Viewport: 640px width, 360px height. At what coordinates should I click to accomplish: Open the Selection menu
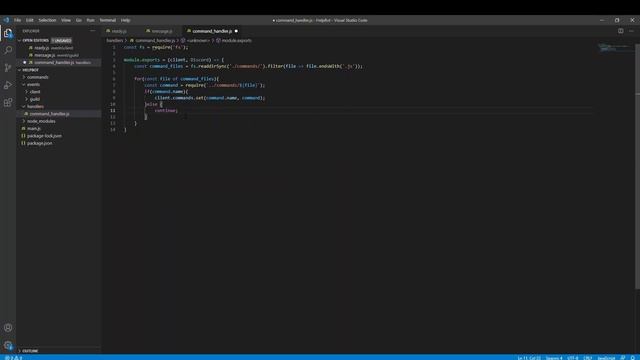pos(47,20)
